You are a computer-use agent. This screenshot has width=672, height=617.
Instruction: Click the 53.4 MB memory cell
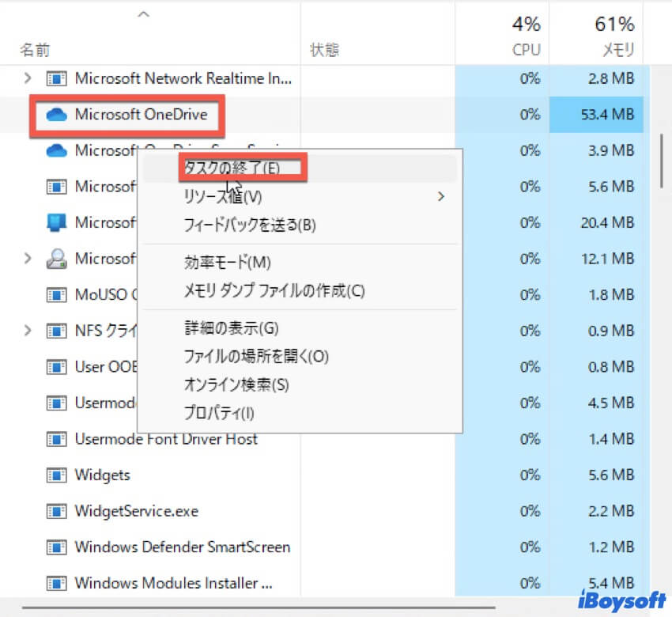[x=596, y=115]
